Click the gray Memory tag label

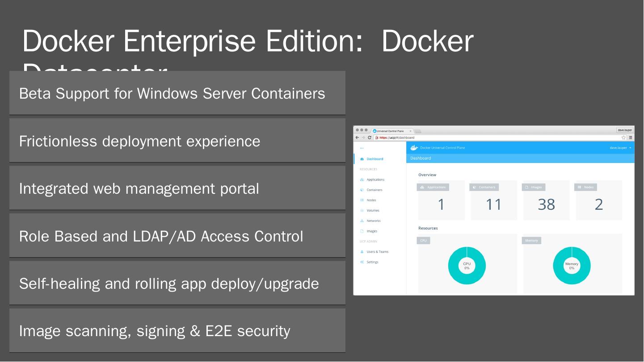click(x=531, y=241)
